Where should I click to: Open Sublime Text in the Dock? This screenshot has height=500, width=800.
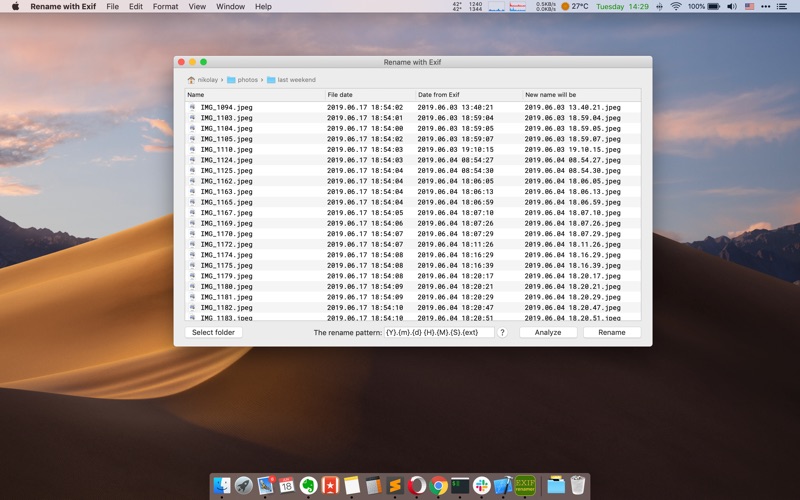point(395,485)
